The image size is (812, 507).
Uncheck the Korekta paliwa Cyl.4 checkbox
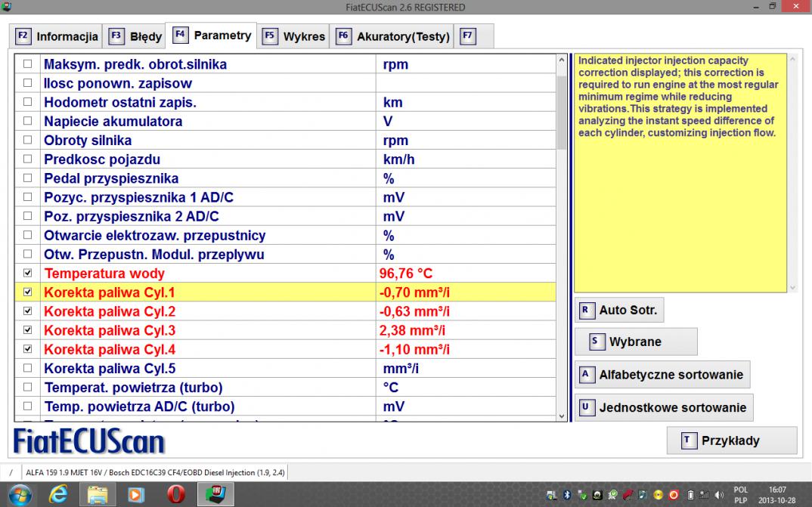[27, 349]
